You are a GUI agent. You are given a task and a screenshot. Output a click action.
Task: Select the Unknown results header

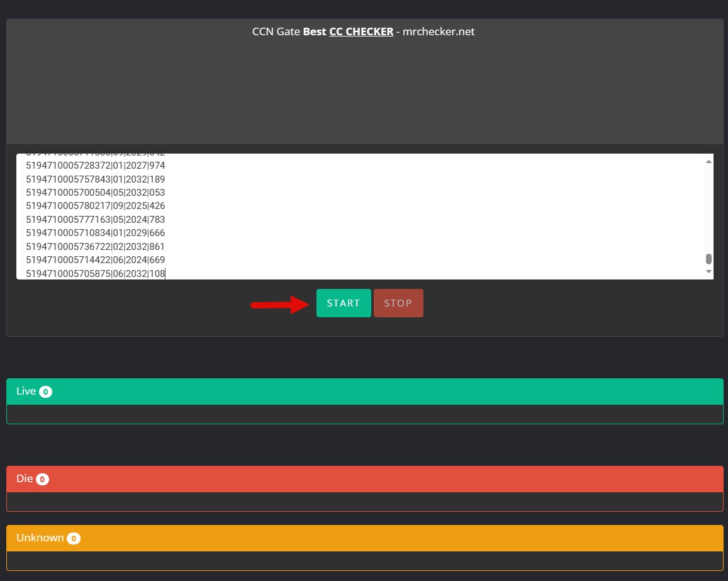click(365, 538)
